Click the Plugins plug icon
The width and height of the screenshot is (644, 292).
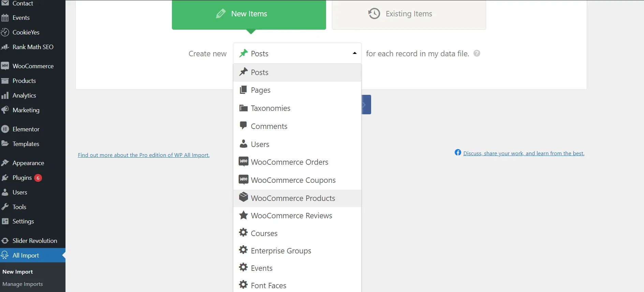click(5, 178)
